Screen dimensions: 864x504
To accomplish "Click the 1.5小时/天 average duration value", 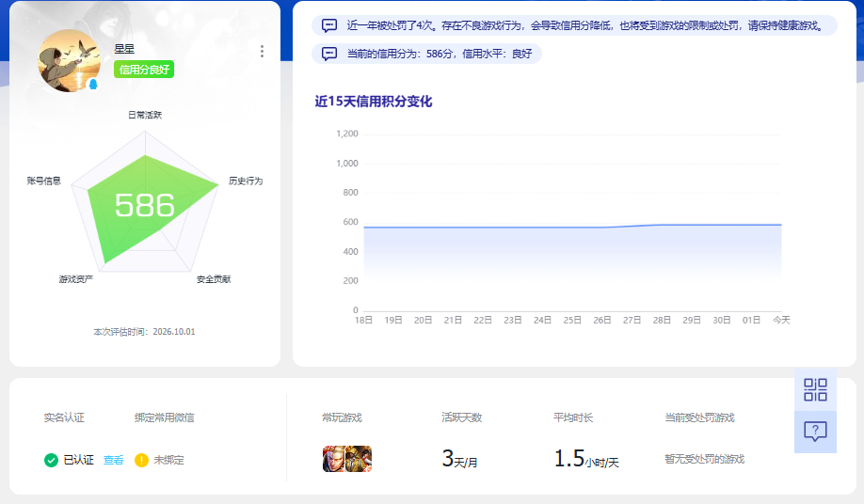I will pos(586,459).
